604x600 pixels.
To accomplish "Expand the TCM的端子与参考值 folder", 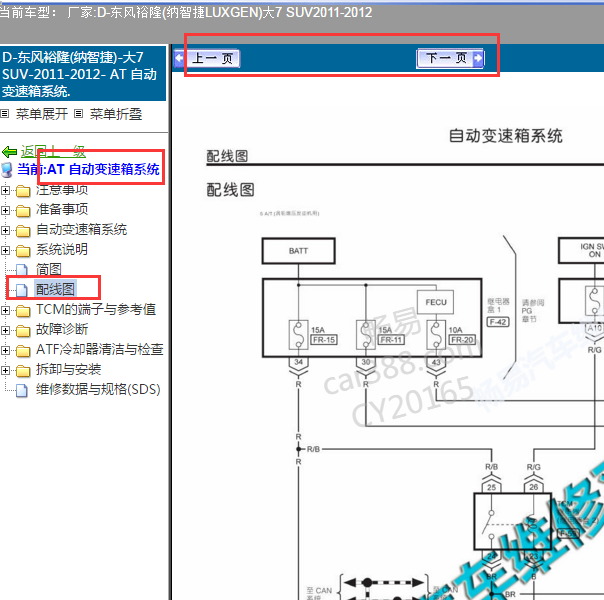I will click(x=5, y=310).
